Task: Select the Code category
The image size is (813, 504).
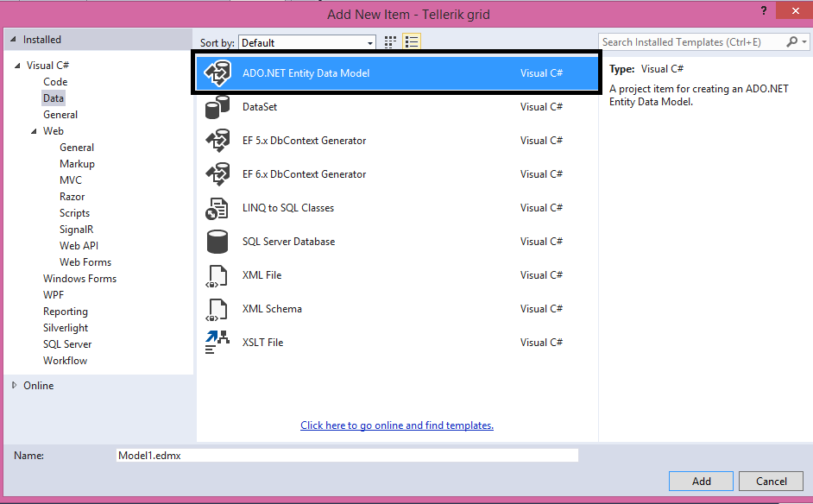Action: 55,82
